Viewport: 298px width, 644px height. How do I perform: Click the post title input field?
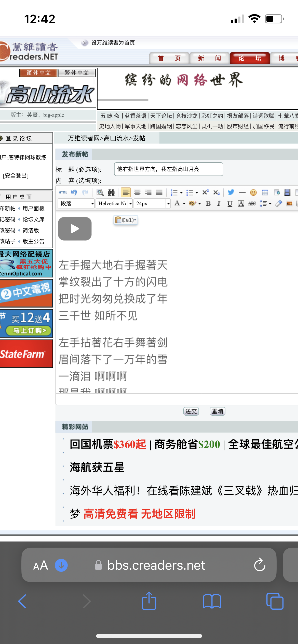click(168, 169)
